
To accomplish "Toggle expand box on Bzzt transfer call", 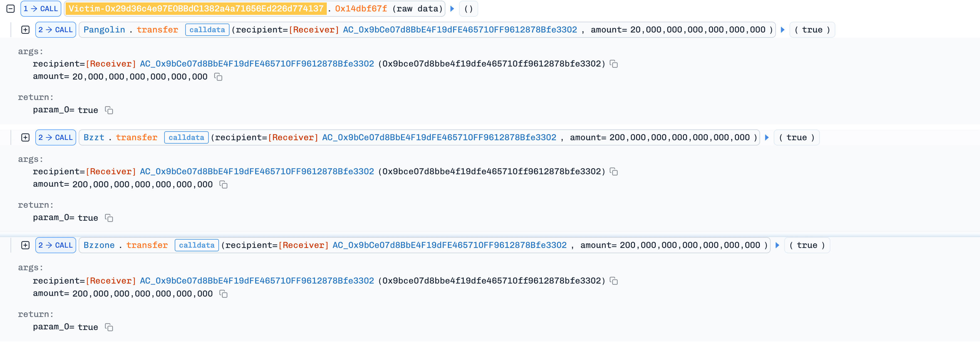I will coord(25,137).
